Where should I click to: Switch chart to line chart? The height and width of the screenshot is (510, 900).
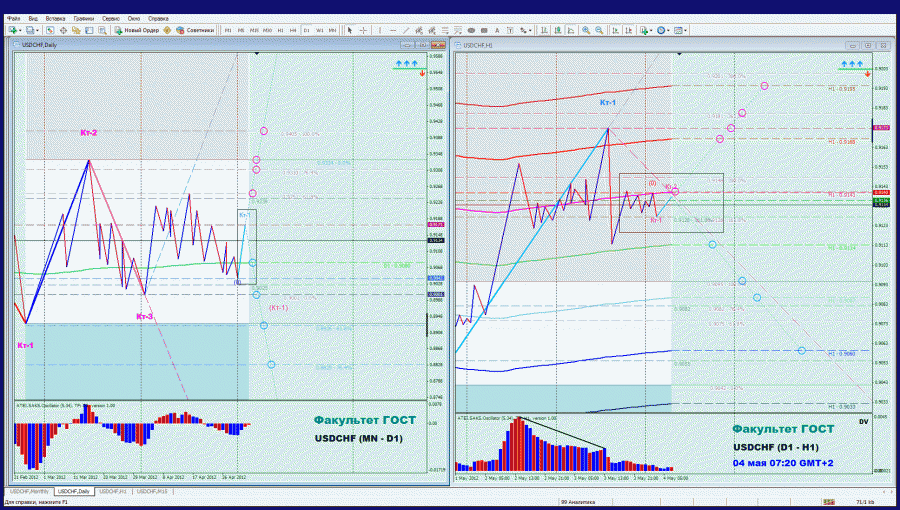pos(571,30)
